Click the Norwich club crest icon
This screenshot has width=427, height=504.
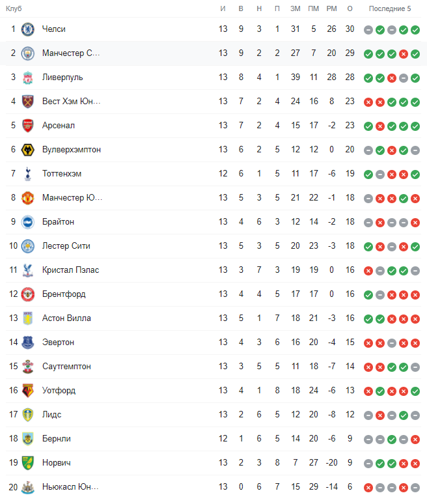(x=27, y=463)
